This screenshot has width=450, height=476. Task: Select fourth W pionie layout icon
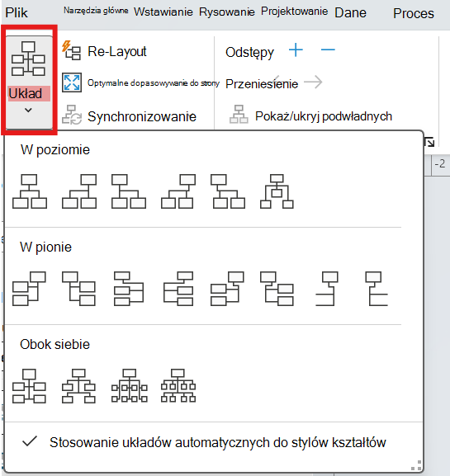(178, 289)
